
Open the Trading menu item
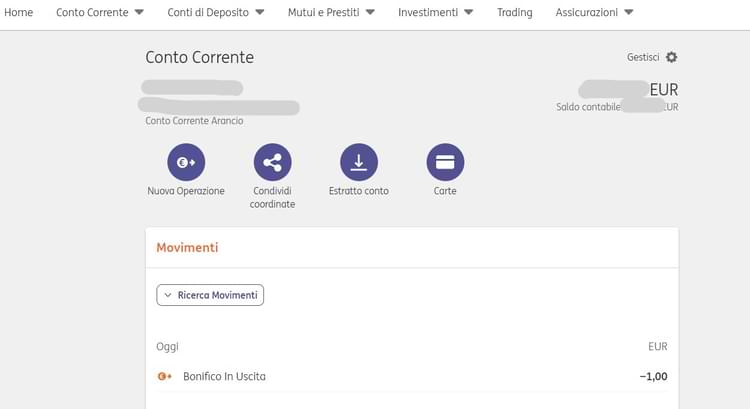tap(515, 12)
